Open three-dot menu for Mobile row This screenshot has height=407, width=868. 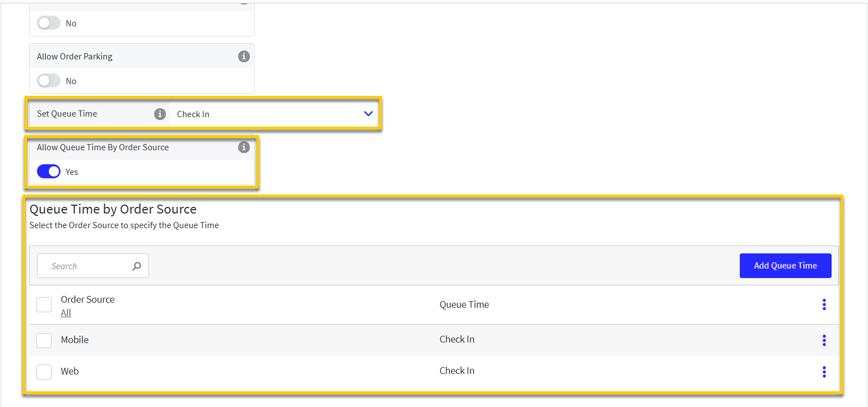[824, 340]
